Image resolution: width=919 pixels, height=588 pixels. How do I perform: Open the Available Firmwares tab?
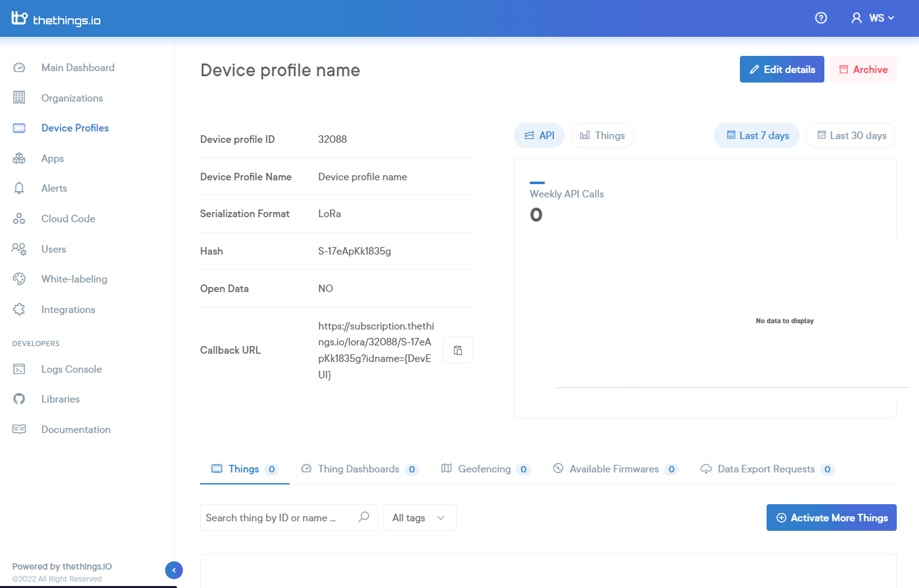(x=615, y=469)
